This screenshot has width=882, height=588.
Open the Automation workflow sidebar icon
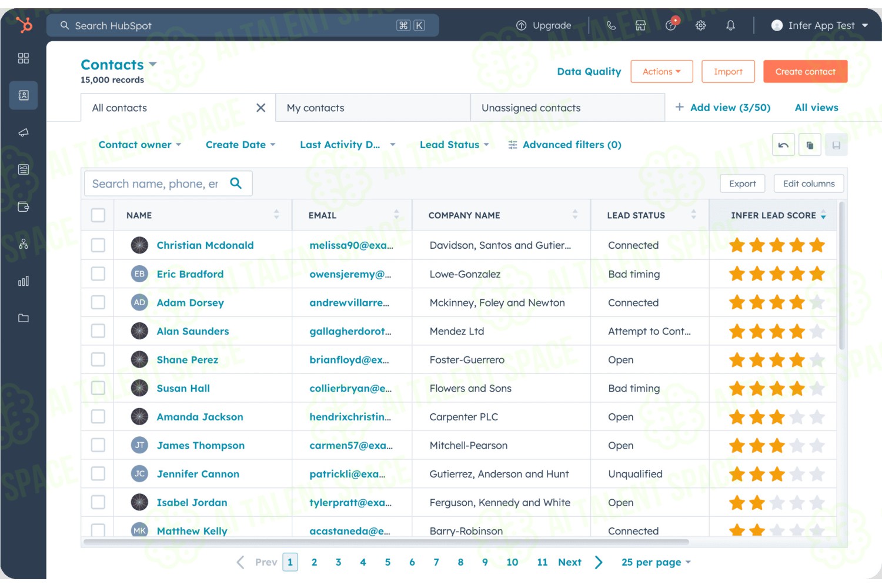click(24, 243)
